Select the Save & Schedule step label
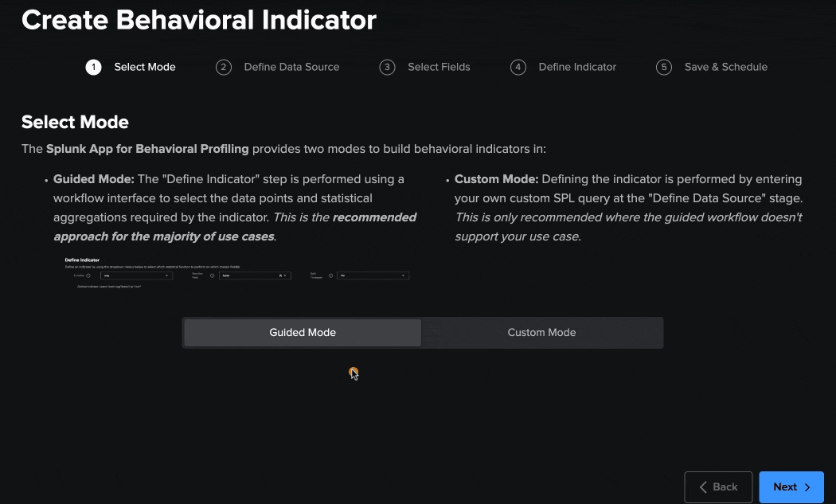The height and width of the screenshot is (504, 836). coord(725,67)
